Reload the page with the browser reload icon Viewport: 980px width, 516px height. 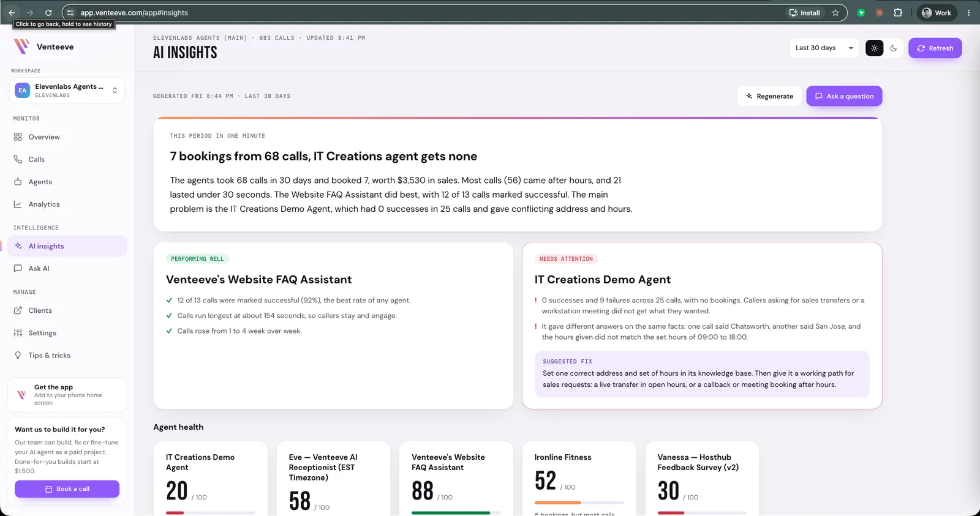click(48, 12)
